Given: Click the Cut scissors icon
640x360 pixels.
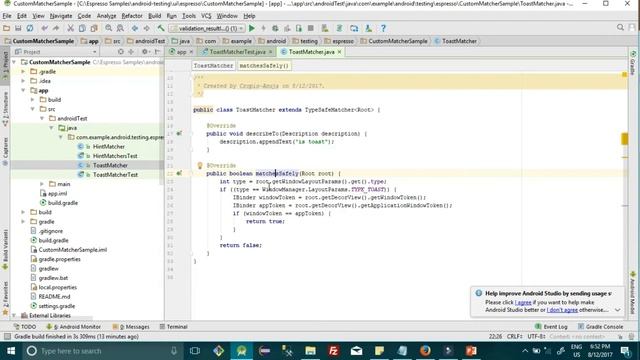Looking at the screenshot, I should [71, 28].
